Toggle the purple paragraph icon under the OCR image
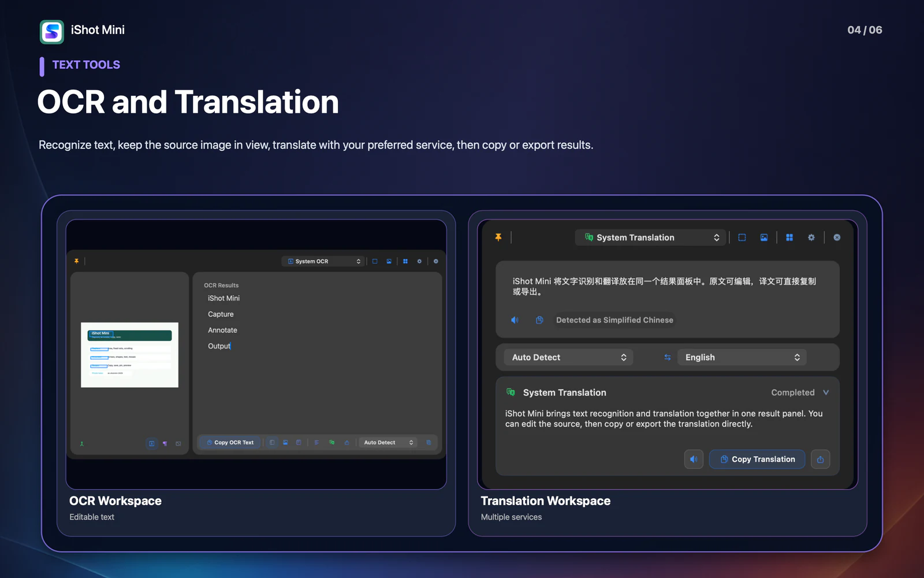924x578 pixels. [x=165, y=443]
